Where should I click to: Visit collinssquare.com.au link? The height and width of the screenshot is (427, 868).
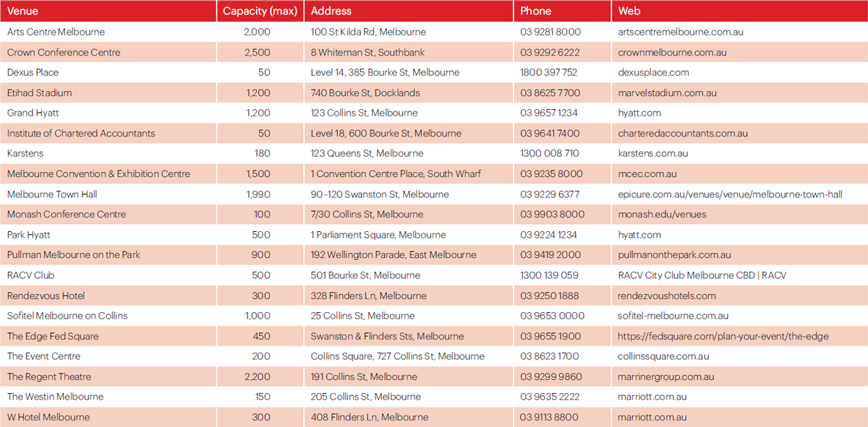coord(663,356)
